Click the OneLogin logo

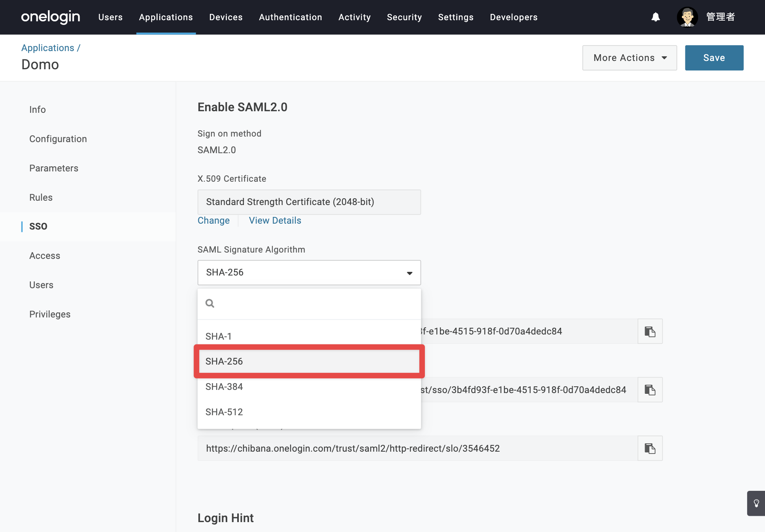pyautogui.click(x=50, y=17)
